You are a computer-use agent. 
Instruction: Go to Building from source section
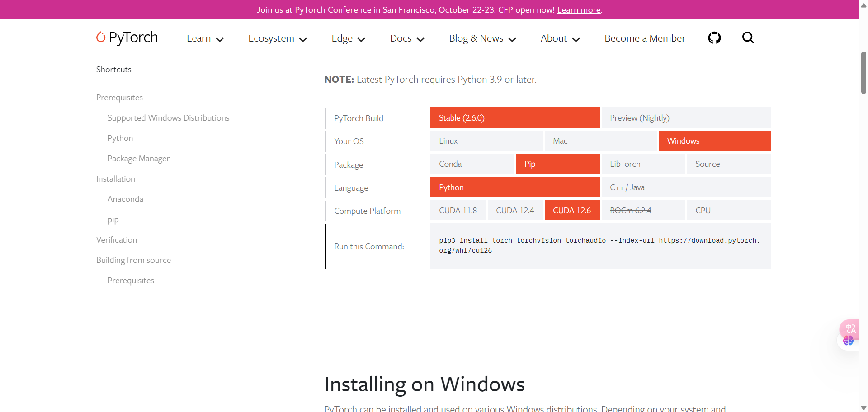(x=133, y=260)
